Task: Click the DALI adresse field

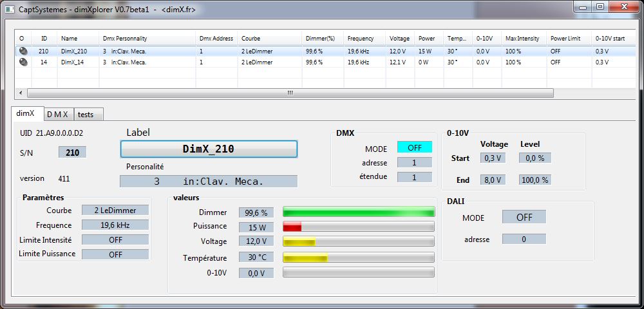Action: (x=524, y=239)
